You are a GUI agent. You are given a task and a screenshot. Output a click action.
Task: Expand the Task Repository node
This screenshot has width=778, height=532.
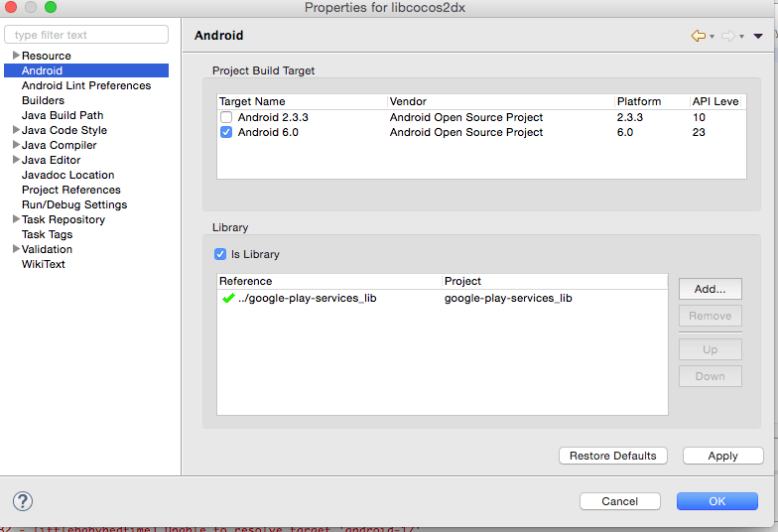[x=15, y=219]
